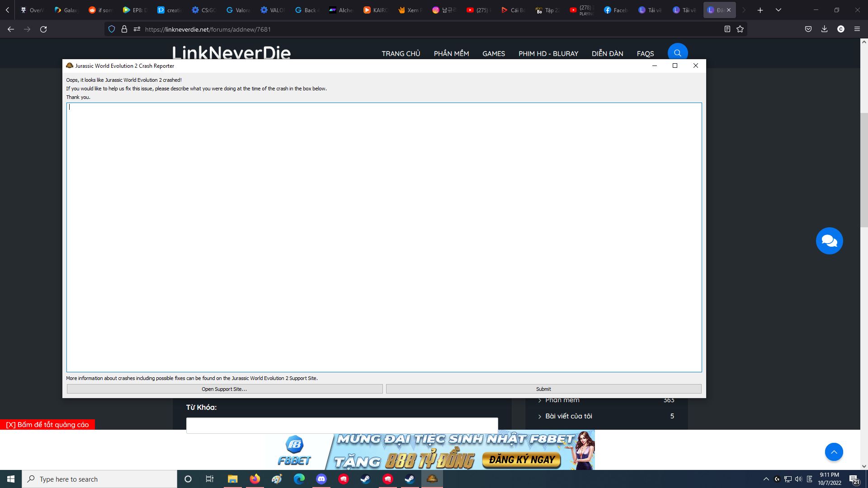The width and height of the screenshot is (868, 488).
Task: Reload the current page
Action: (43, 29)
